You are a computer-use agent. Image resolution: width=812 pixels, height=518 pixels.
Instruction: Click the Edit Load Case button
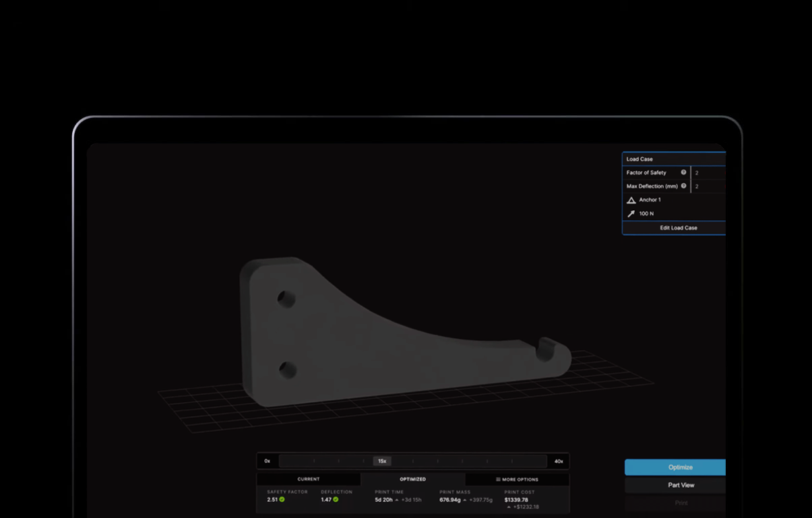[674, 228]
